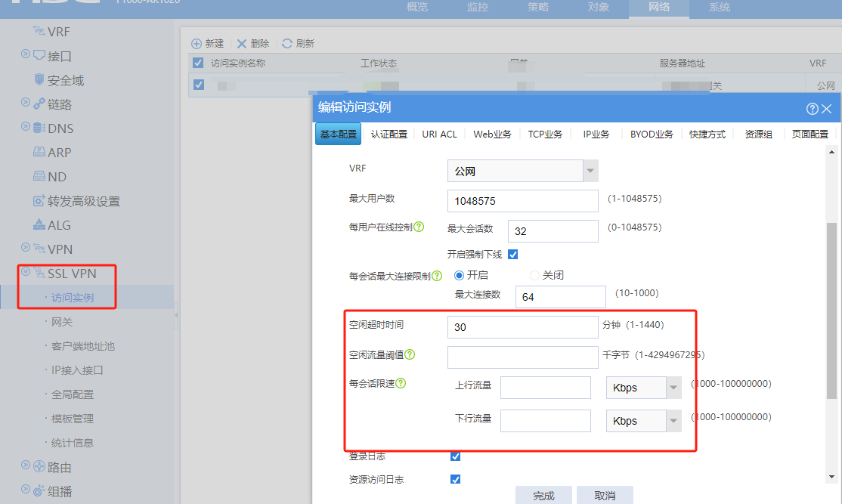The image size is (842, 504).
Task: Switch to the Web业务 tab
Action: coord(492,135)
